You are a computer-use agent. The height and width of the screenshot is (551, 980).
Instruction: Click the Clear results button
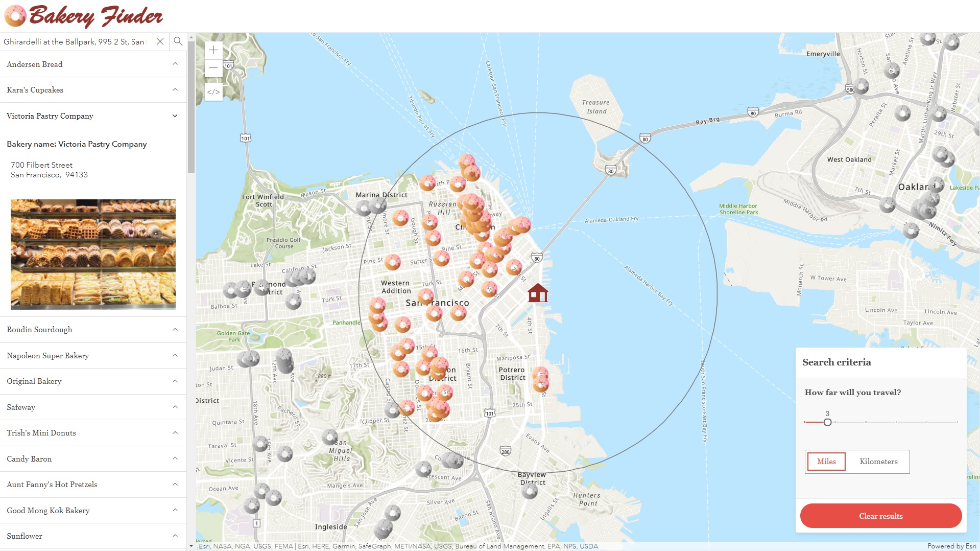point(881,516)
